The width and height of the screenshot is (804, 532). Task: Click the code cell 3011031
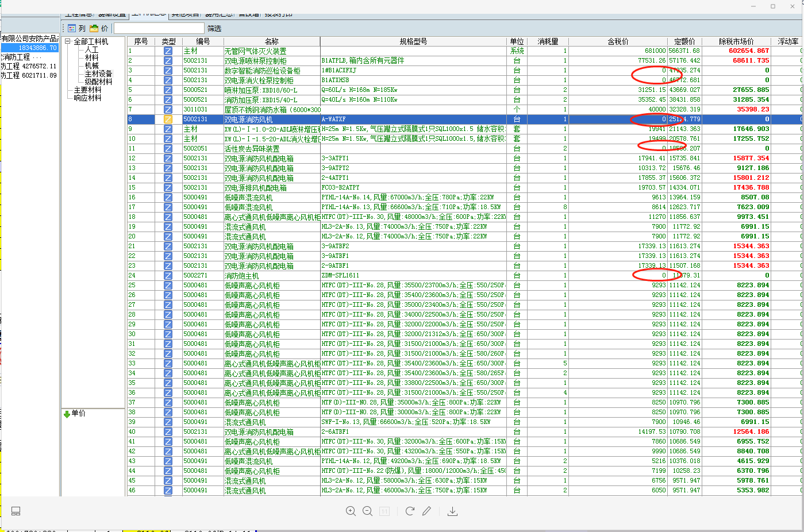[203, 110]
